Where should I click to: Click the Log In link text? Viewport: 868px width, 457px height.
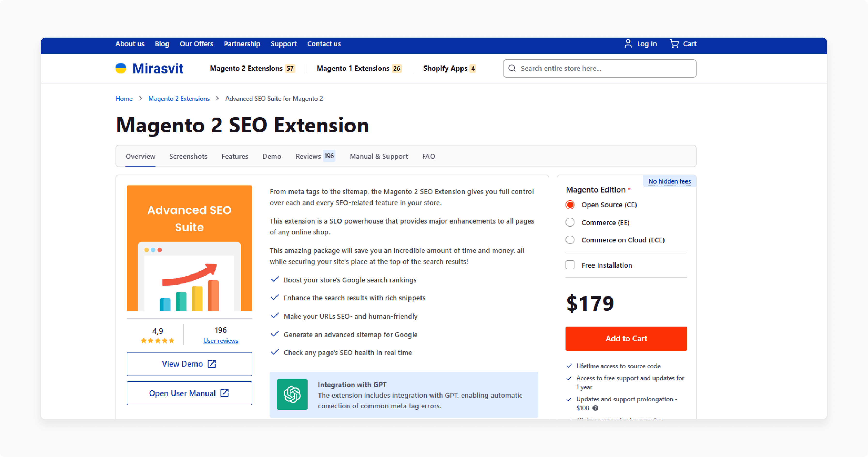tap(647, 43)
